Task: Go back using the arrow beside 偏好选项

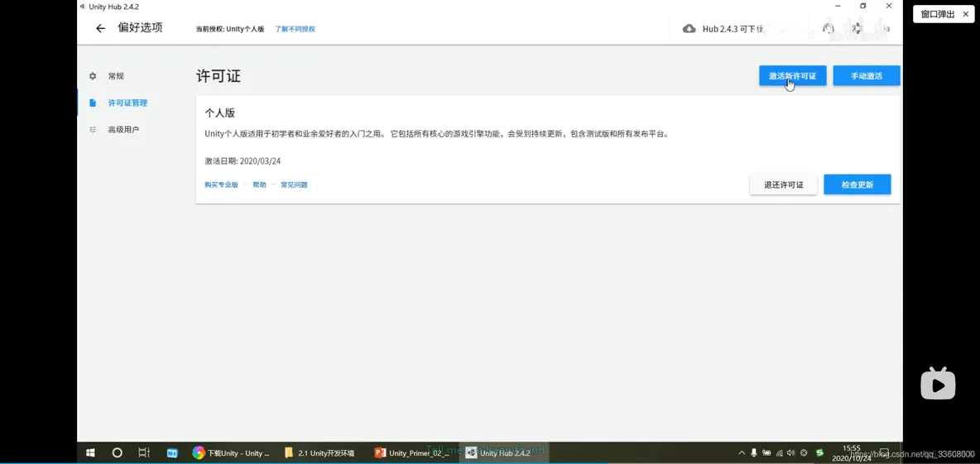Action: click(100, 28)
